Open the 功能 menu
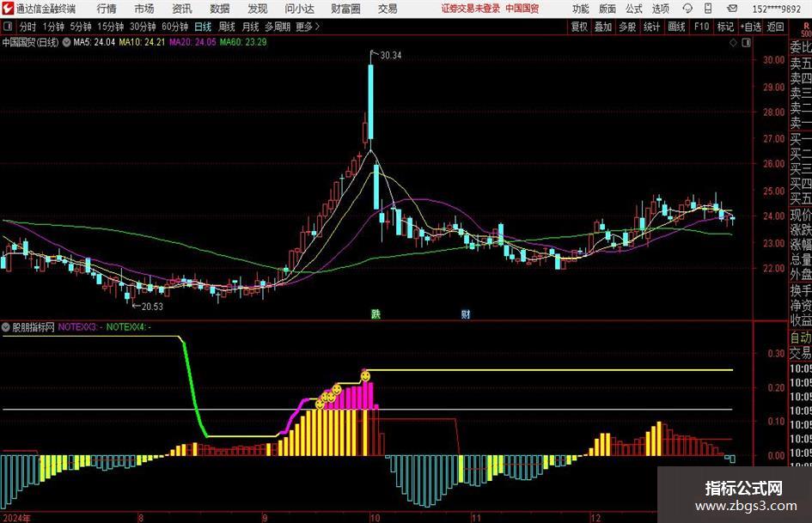 pos(581,9)
